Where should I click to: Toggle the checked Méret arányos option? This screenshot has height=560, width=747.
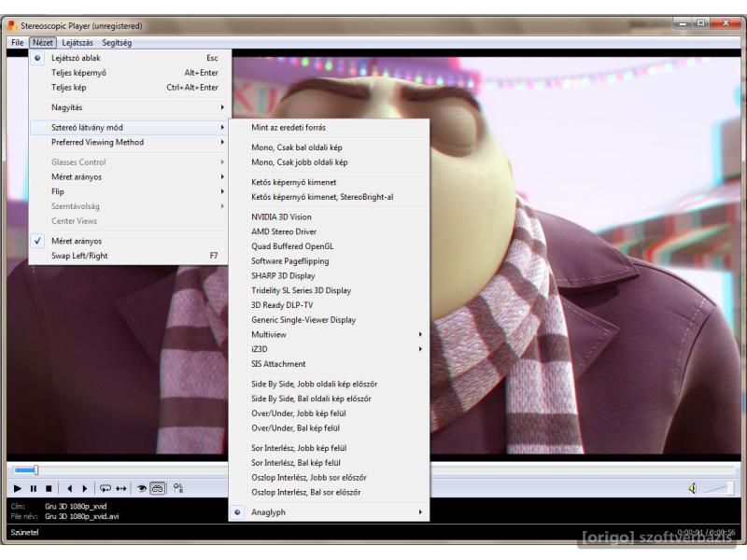tap(130, 241)
